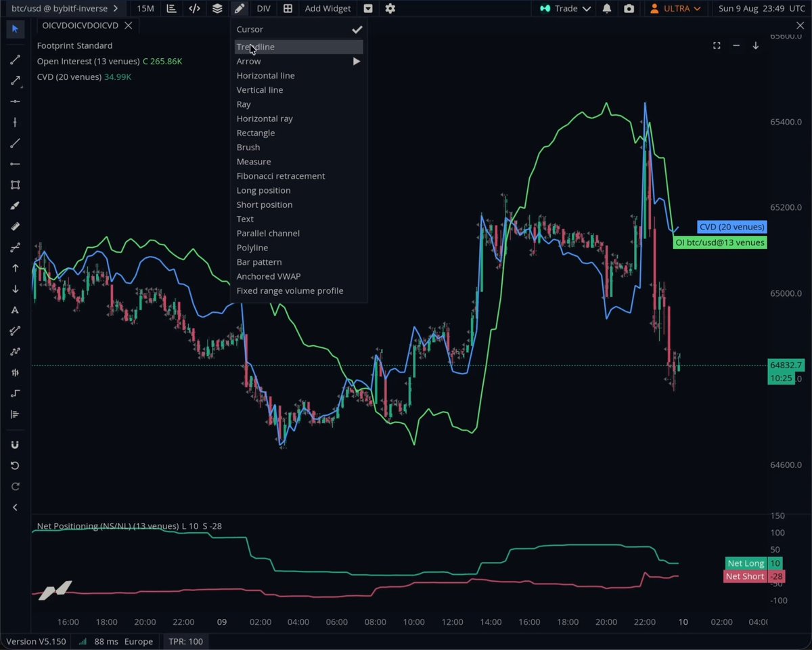Open alerts with the bell icon
The height and width of the screenshot is (650, 812).
pyautogui.click(x=607, y=9)
